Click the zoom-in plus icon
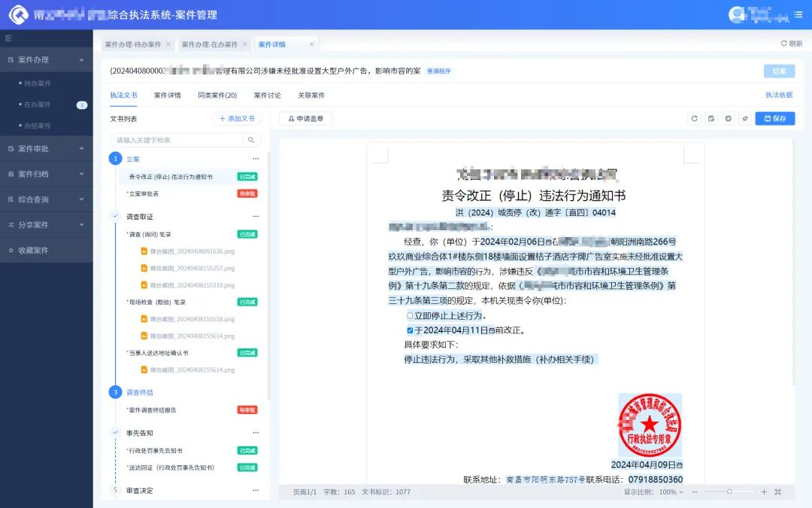812x508 pixels. click(x=764, y=492)
